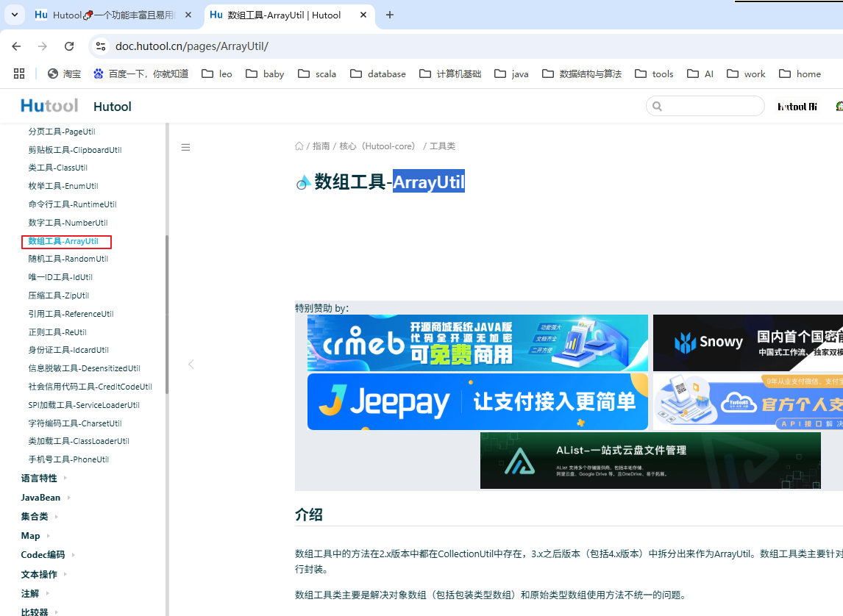Viewport: 843px width, 616px height.
Task: Toggle sidebar with hamburger icon
Action: [185, 147]
